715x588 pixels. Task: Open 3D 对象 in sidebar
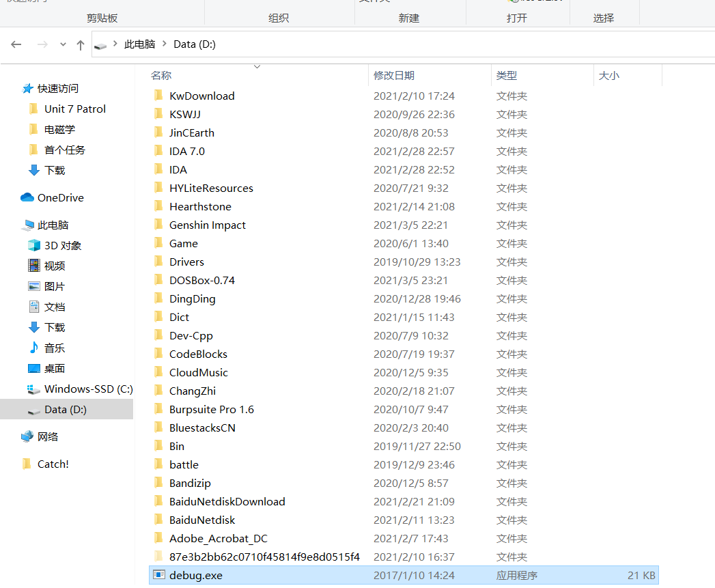coord(63,245)
